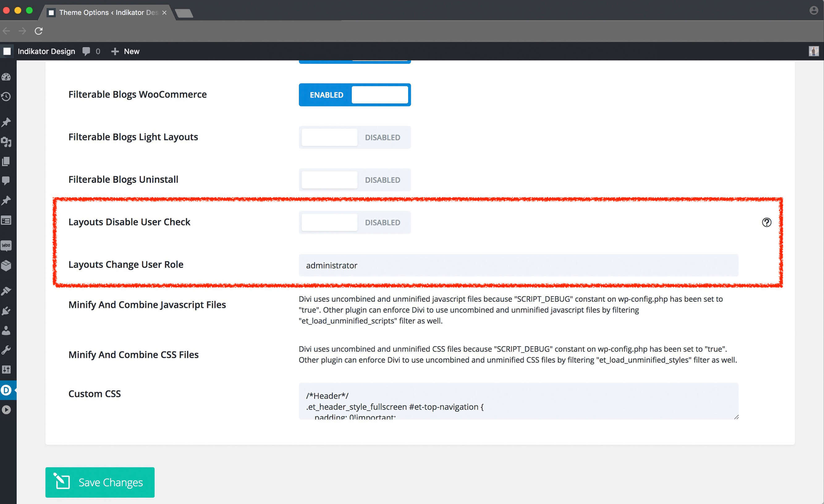
Task: Click the "Layouts Disable User Check" label
Action: 129,222
